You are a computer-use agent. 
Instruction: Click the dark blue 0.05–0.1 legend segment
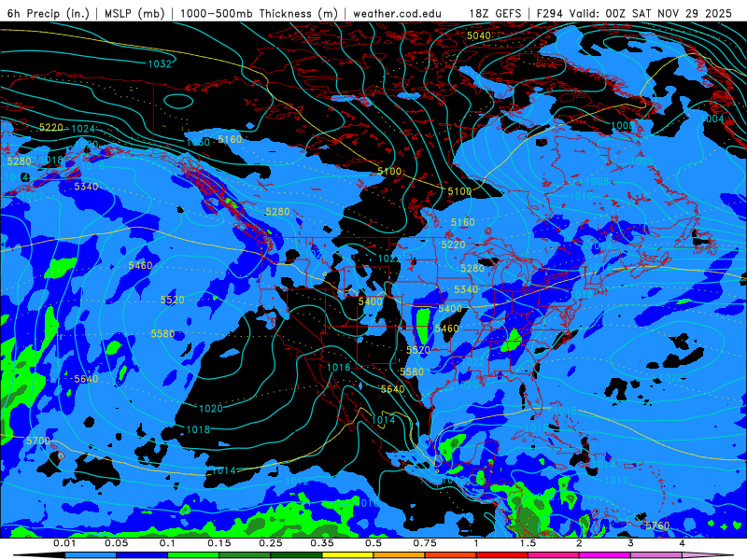tap(142, 555)
